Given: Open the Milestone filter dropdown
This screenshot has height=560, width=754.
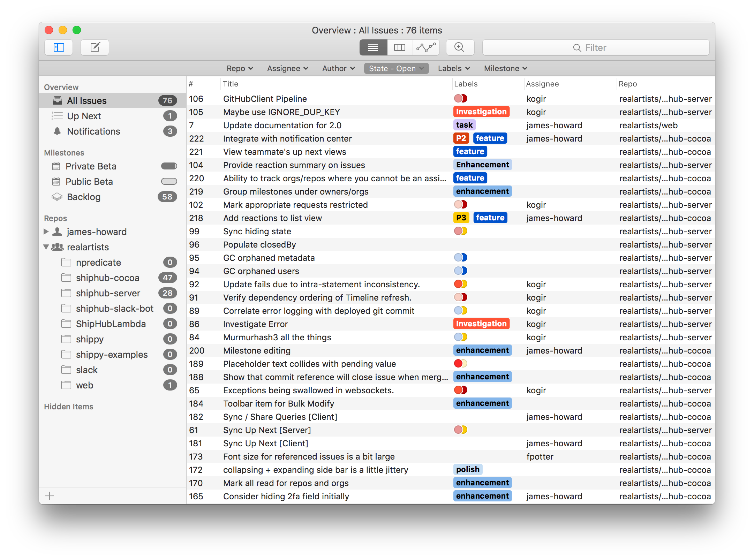Looking at the screenshot, I should 506,68.
